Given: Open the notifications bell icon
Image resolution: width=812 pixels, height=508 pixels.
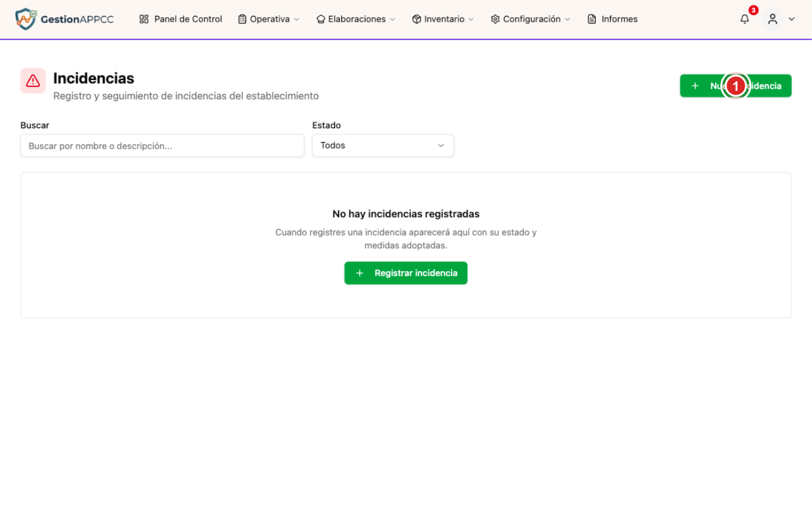Looking at the screenshot, I should [745, 19].
